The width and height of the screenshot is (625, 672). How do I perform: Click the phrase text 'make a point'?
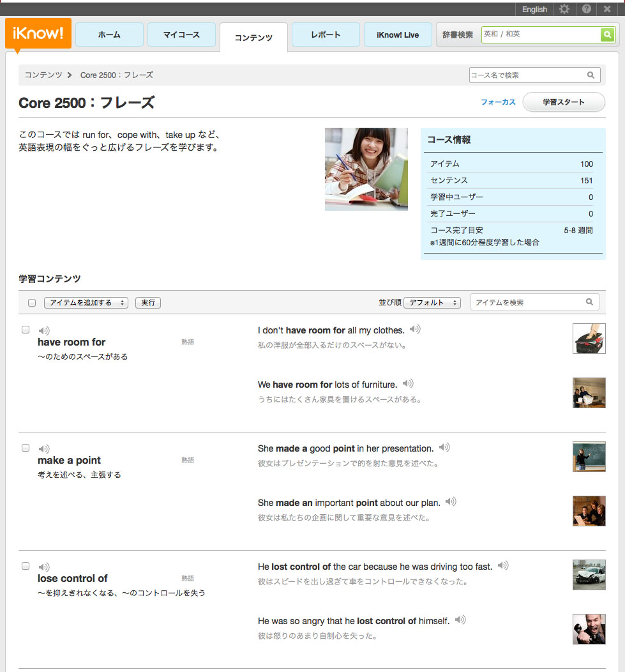(x=69, y=461)
